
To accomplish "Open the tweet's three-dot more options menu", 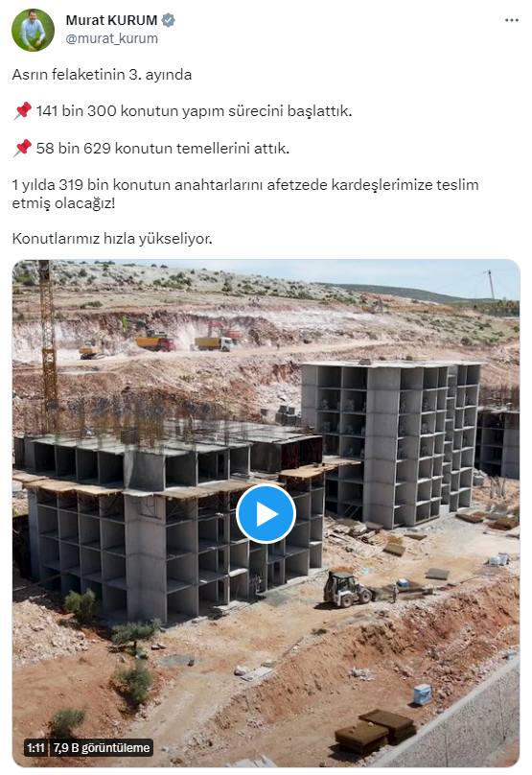I will pos(511,20).
